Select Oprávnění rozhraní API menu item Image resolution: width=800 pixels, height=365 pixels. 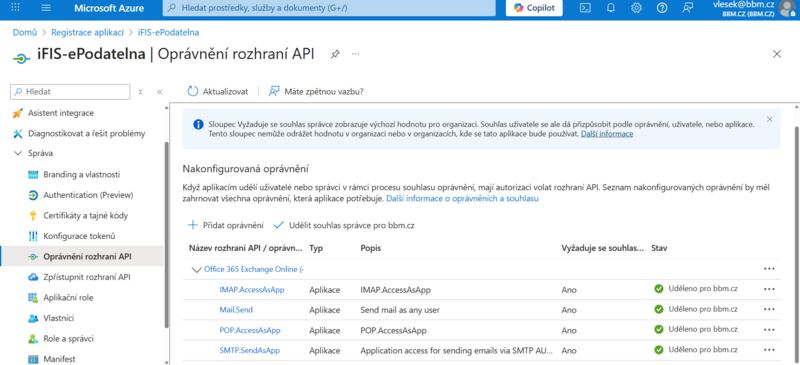82,256
